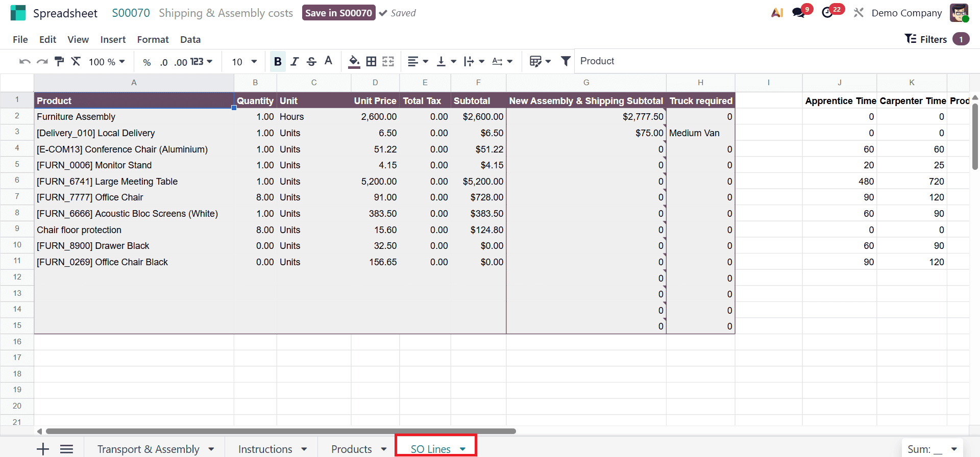Open the debug tools wrench icon
The image size is (980, 457).
(859, 13)
